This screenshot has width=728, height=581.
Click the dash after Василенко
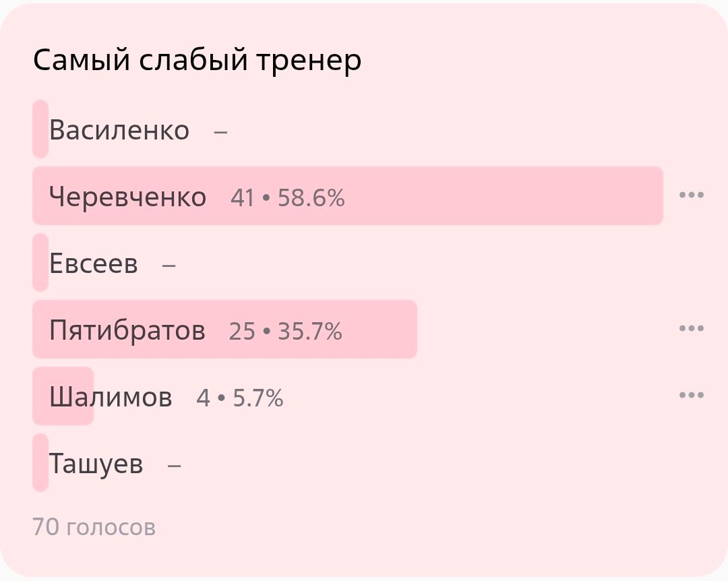[x=220, y=131]
